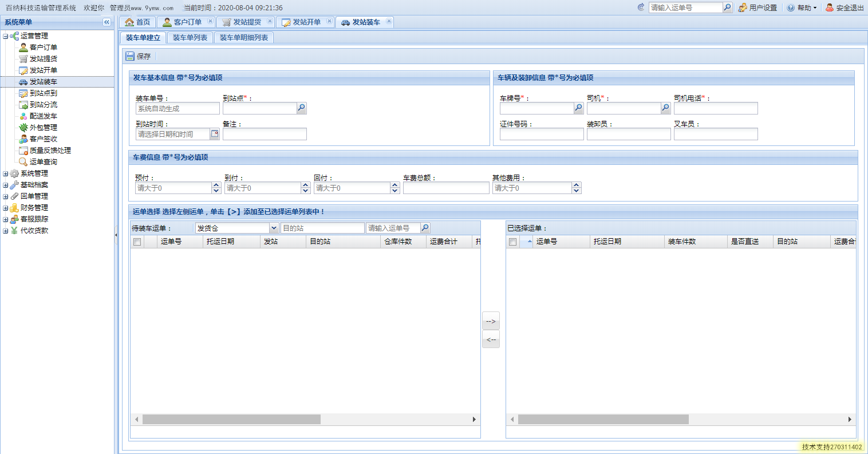Image resolution: width=868 pixels, height=454 pixels.
Task: Click the 司机电话 input field
Action: point(716,108)
